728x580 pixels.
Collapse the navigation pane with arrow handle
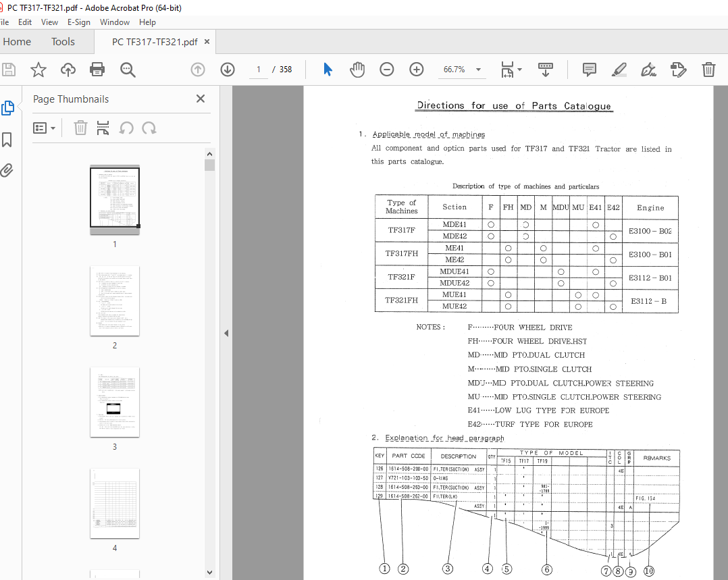tap(226, 333)
